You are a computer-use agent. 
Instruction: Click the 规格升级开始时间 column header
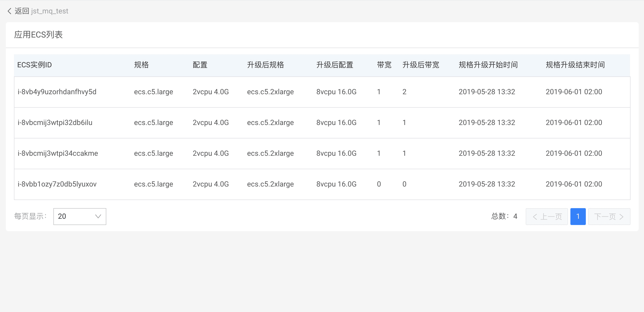488,65
